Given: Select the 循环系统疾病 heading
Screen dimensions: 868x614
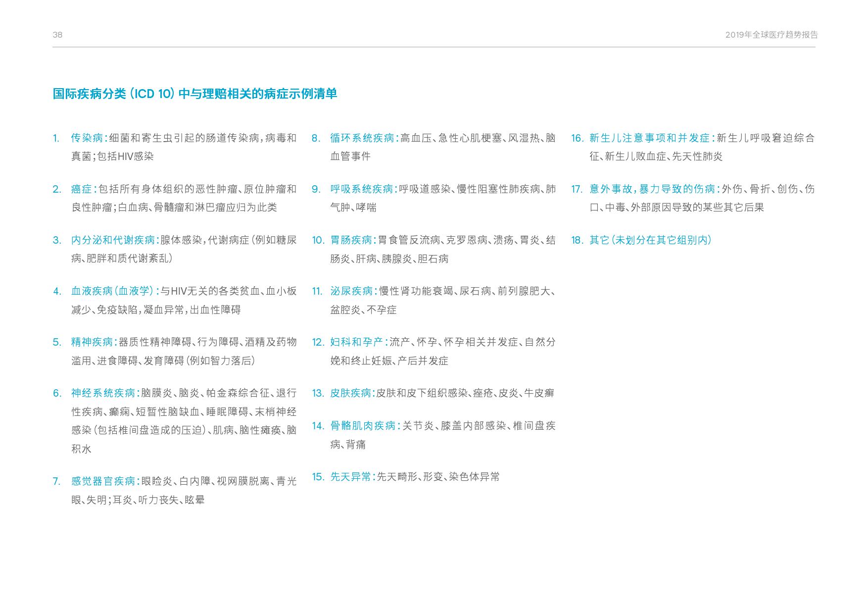Looking at the screenshot, I should pos(362,138).
